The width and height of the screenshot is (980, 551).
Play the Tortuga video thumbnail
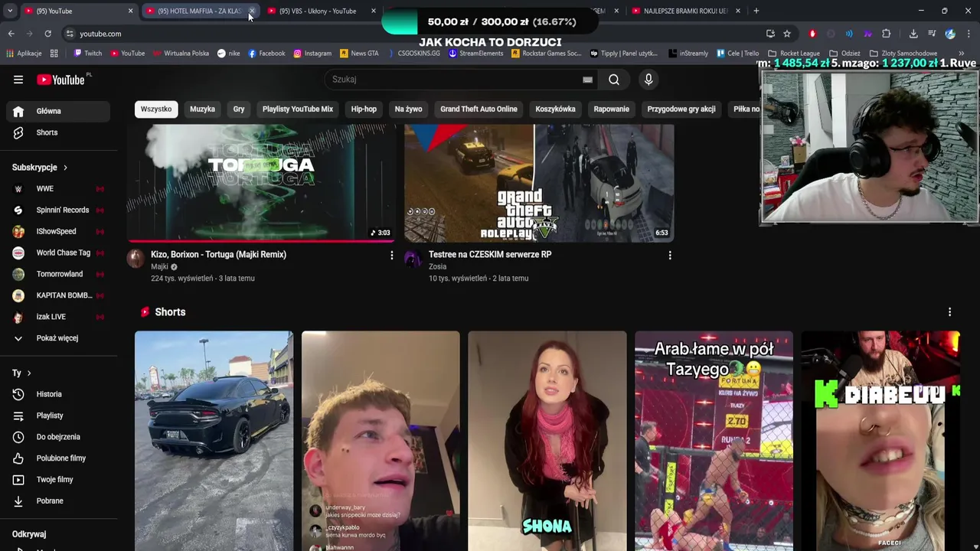[x=261, y=183]
